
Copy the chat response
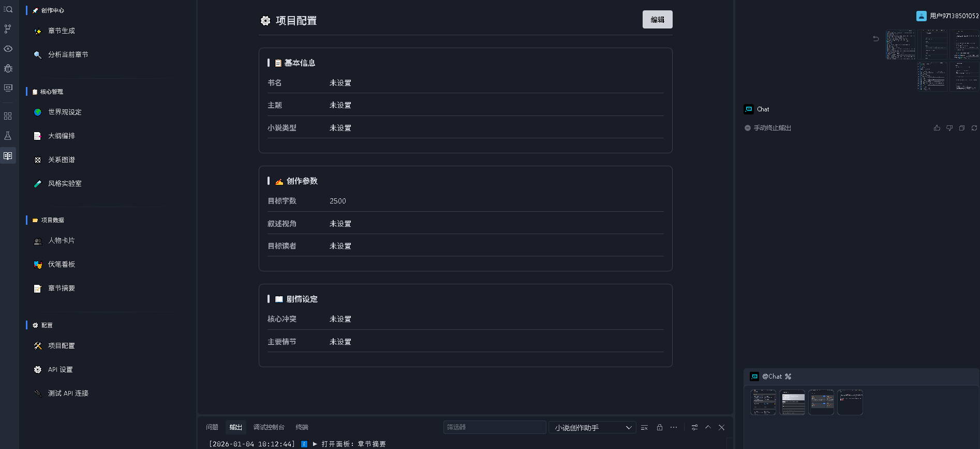[962, 128]
